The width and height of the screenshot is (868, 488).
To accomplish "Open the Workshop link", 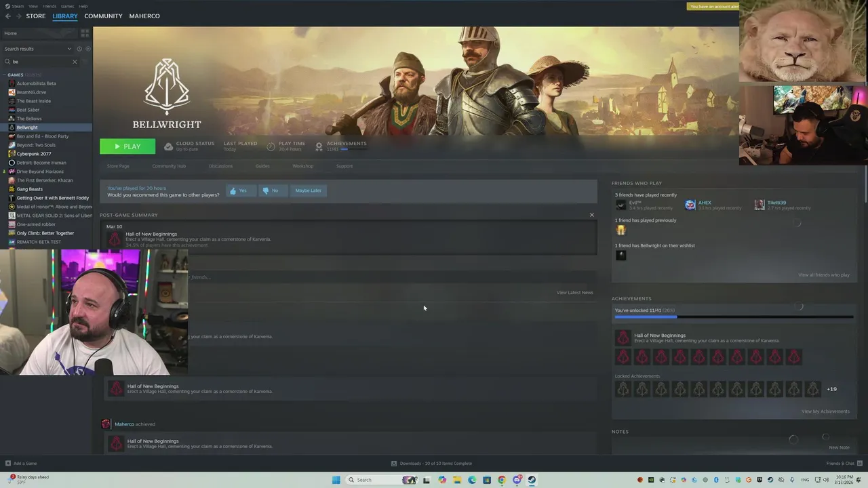I will click(303, 166).
